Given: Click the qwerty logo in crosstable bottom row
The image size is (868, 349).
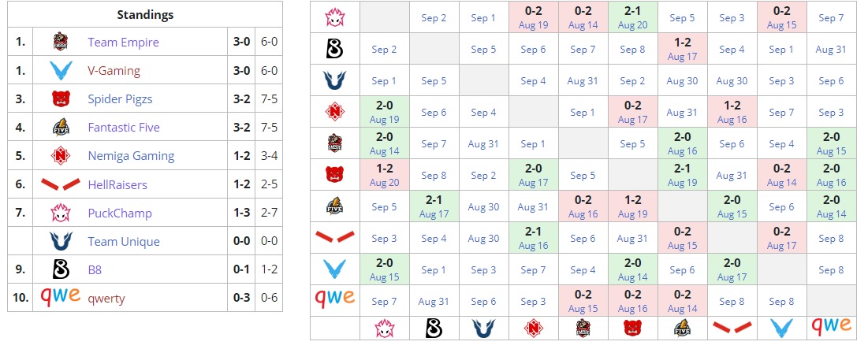Looking at the screenshot, I should (x=832, y=328).
